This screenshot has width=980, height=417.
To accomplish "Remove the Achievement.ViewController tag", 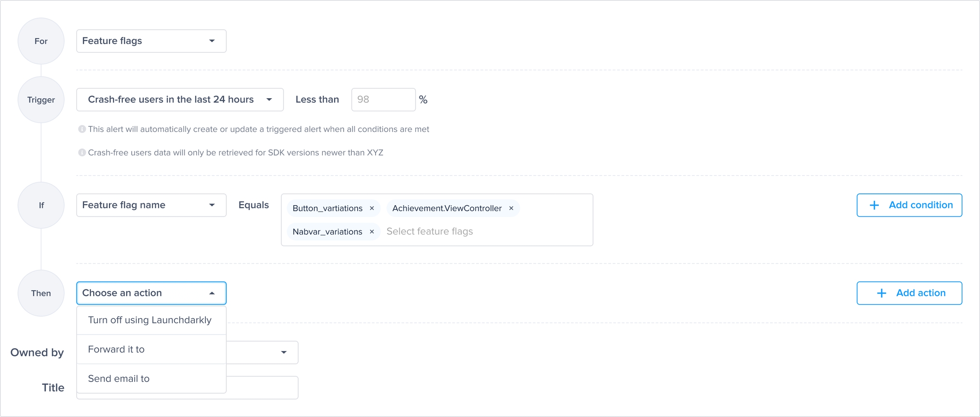I will (x=511, y=208).
